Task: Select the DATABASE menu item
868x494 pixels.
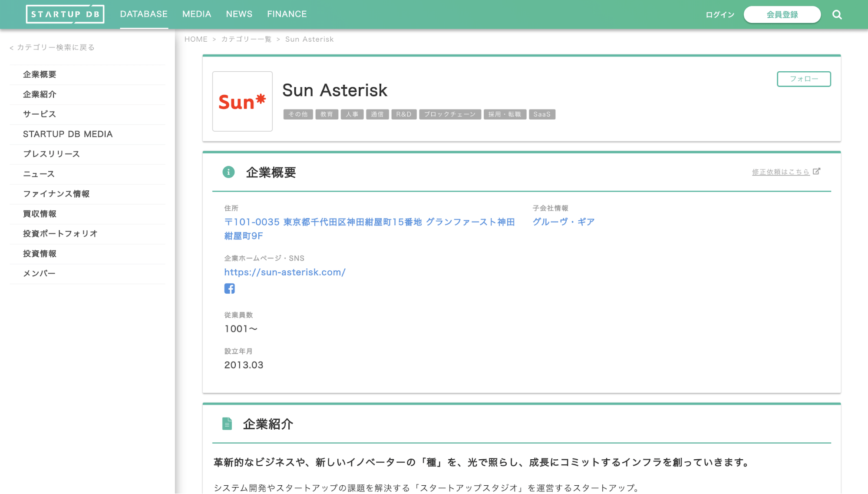Action: click(144, 13)
